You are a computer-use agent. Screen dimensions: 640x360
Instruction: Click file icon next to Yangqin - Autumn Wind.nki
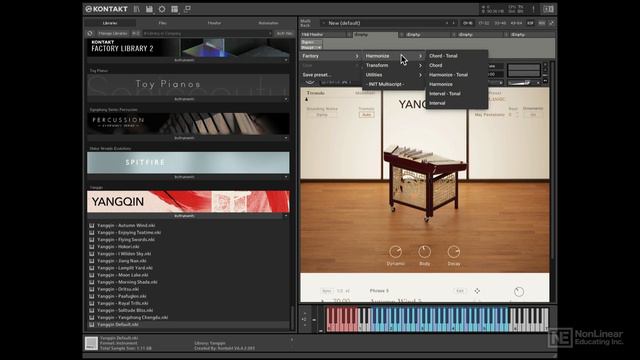[92, 225]
